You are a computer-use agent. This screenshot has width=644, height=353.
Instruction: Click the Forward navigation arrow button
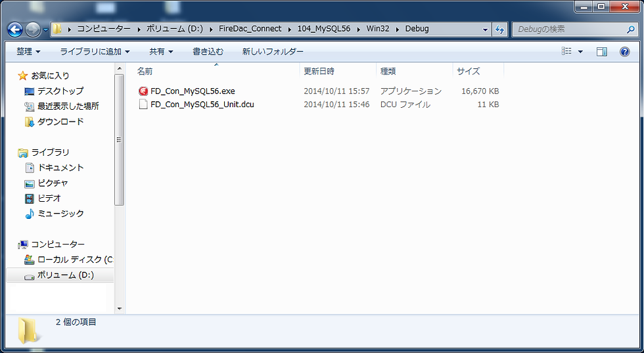33,29
